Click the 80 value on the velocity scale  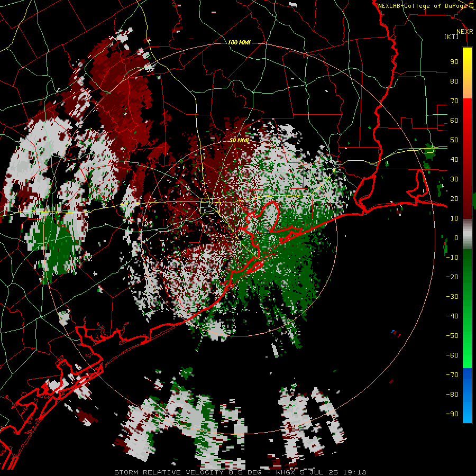(454, 81)
